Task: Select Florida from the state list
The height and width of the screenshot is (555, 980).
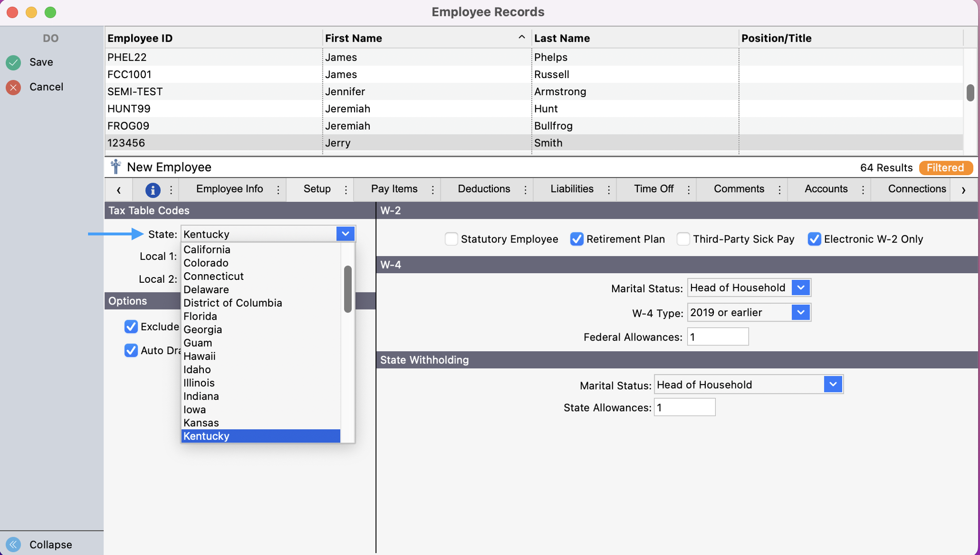Action: (x=200, y=316)
